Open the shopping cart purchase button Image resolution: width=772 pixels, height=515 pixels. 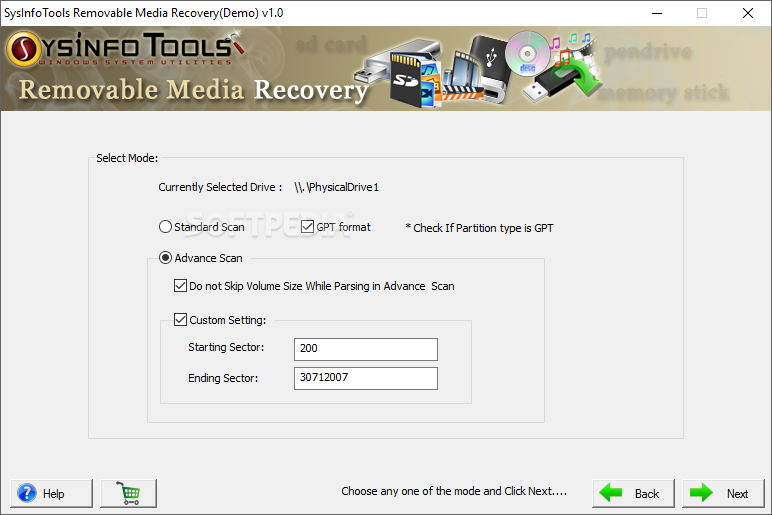click(x=129, y=493)
